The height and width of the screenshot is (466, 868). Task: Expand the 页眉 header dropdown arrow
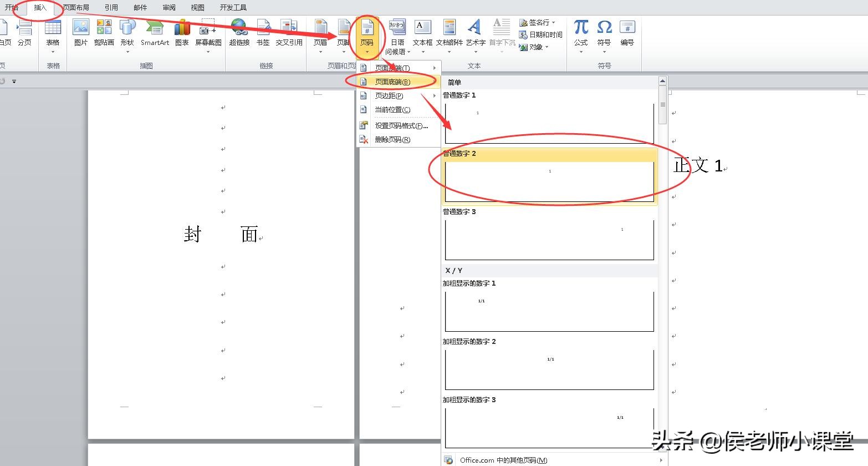pyautogui.click(x=320, y=52)
